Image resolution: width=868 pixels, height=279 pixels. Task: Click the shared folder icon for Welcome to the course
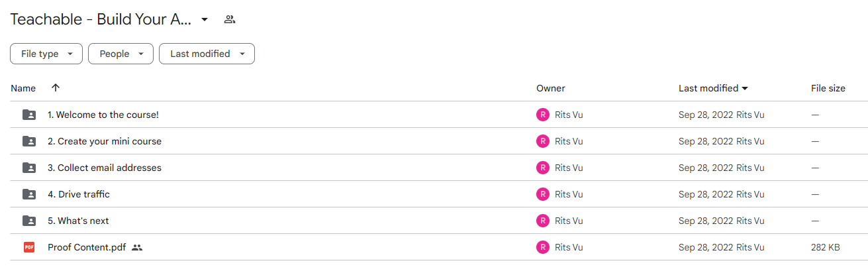pos(29,115)
